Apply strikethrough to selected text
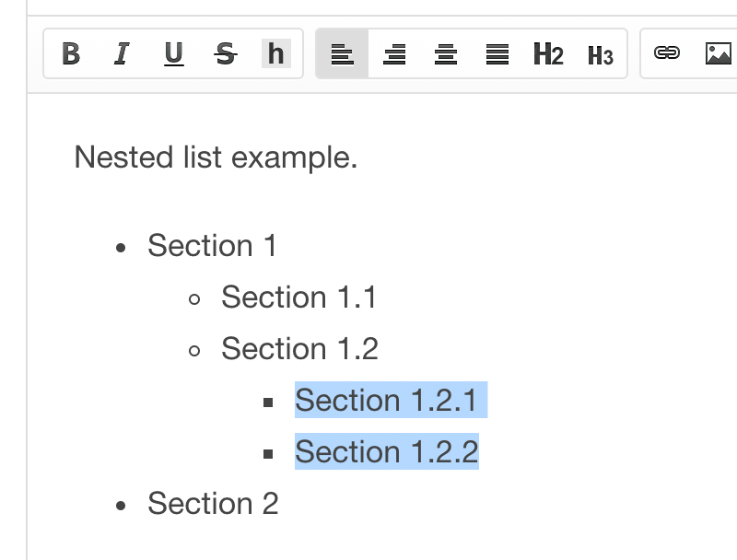This screenshot has width=737, height=560. click(225, 53)
